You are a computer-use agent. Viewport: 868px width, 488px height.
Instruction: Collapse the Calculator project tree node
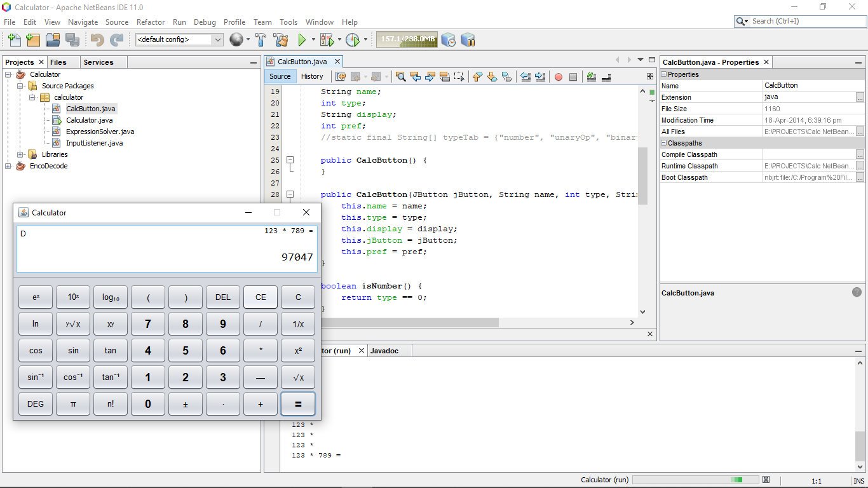tap(8, 74)
